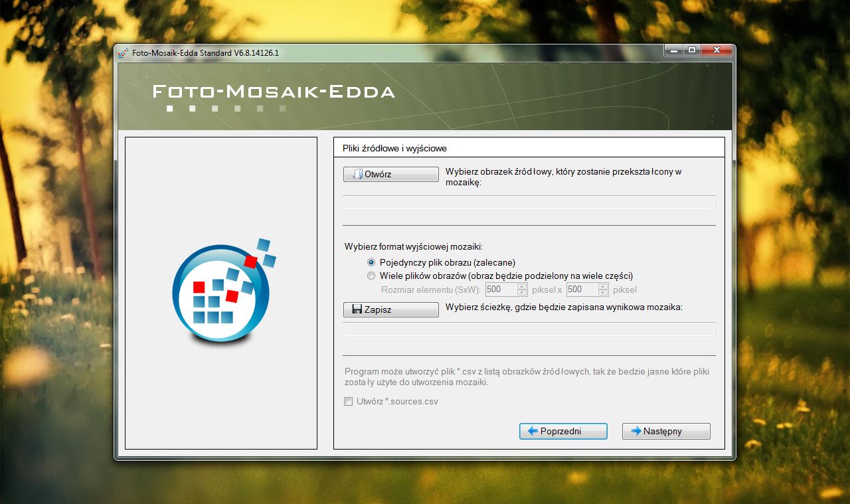
Task: Click the 'Pliki źródłowe i wyjściowe' heading
Action: pos(394,148)
